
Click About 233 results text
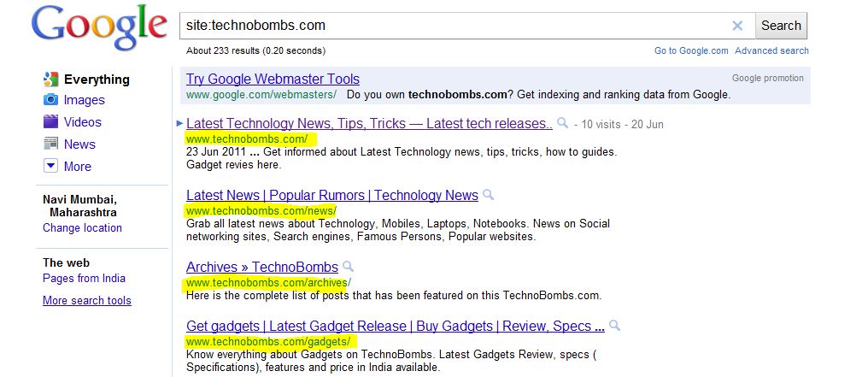[255, 51]
